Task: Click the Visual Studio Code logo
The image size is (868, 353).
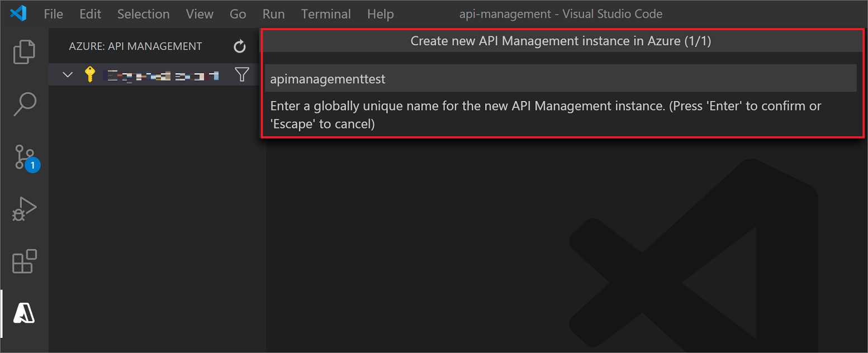Action: 18,13
